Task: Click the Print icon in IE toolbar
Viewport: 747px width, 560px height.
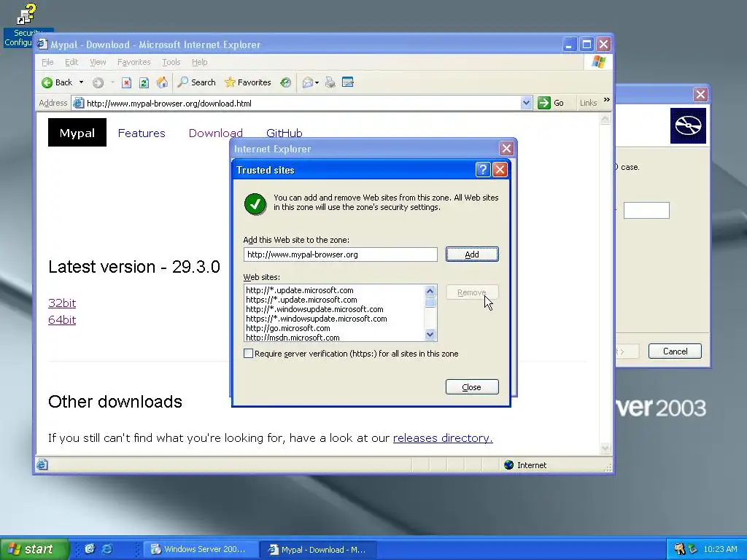Action: 330,83
